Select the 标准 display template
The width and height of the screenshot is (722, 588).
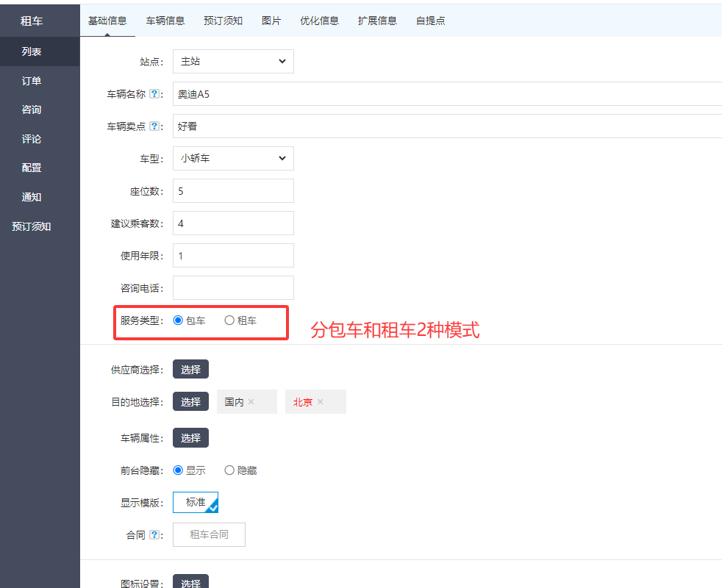(196, 503)
